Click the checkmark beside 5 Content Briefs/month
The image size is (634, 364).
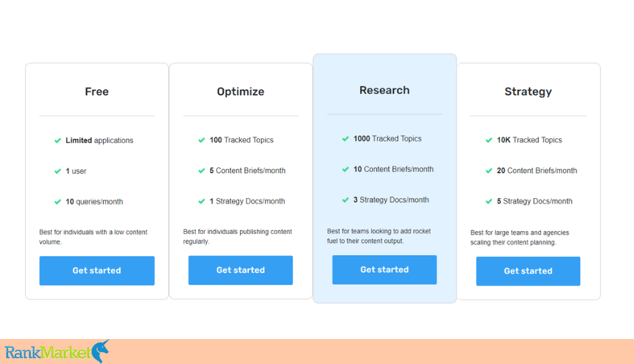pyautogui.click(x=202, y=171)
